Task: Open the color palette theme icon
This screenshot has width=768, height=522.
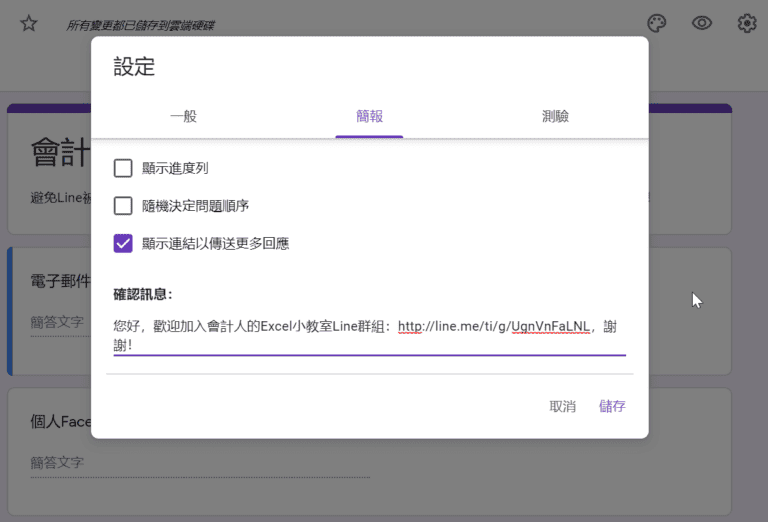Action: point(656,23)
